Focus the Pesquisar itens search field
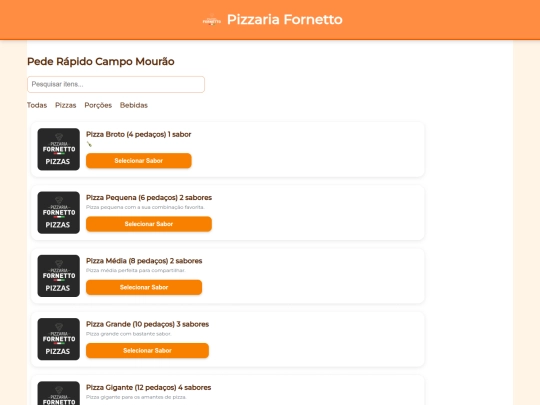Screen dimensions: 540x405 [x=116, y=84]
